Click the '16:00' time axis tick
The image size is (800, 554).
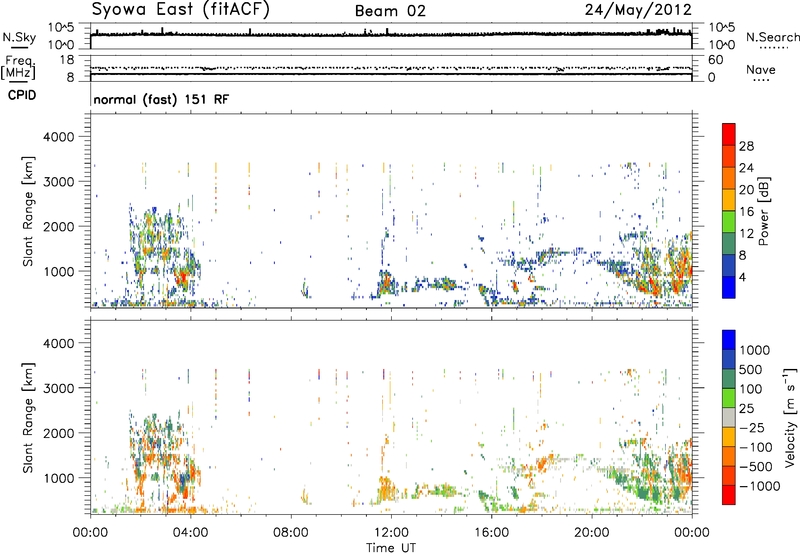pyautogui.click(x=491, y=533)
